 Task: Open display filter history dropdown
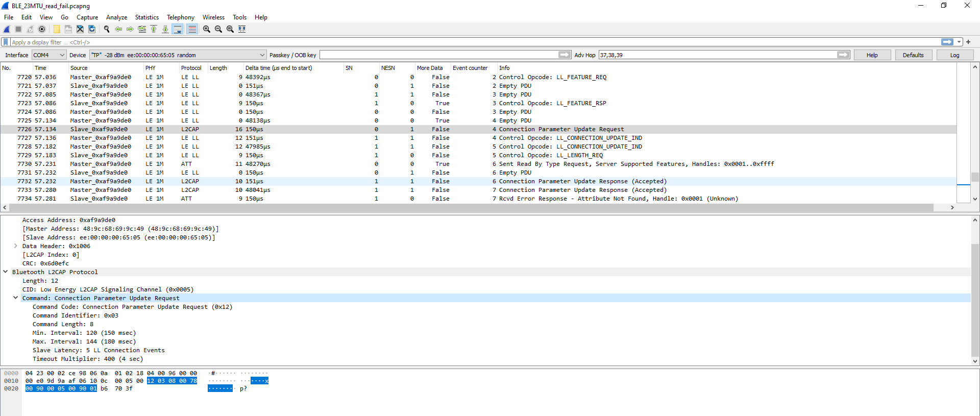[959, 42]
